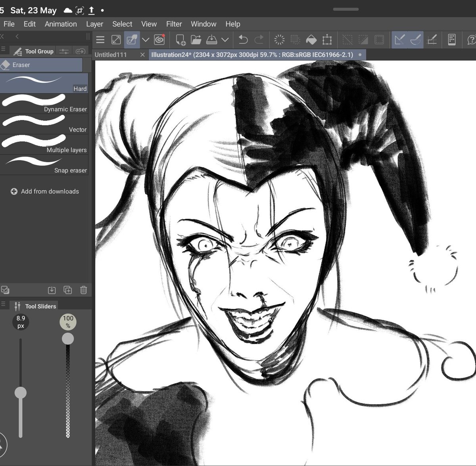
Task: Switch to the Brush Size tab icon
Action: pyautogui.click(x=81, y=51)
